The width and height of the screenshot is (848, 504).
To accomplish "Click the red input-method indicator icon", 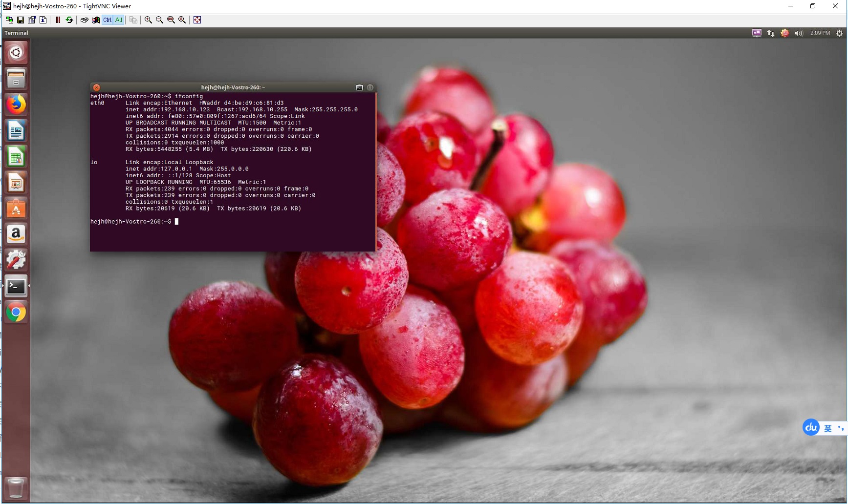I will [x=784, y=33].
